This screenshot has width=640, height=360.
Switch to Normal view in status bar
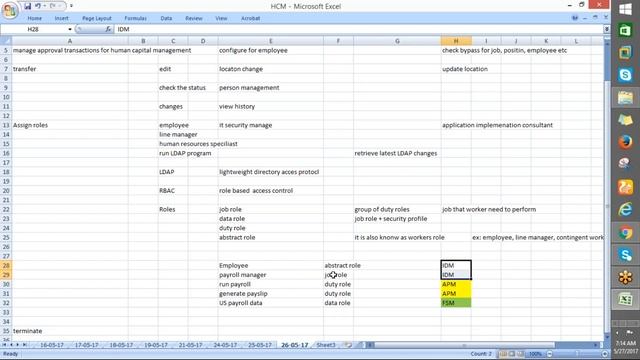coord(503,354)
